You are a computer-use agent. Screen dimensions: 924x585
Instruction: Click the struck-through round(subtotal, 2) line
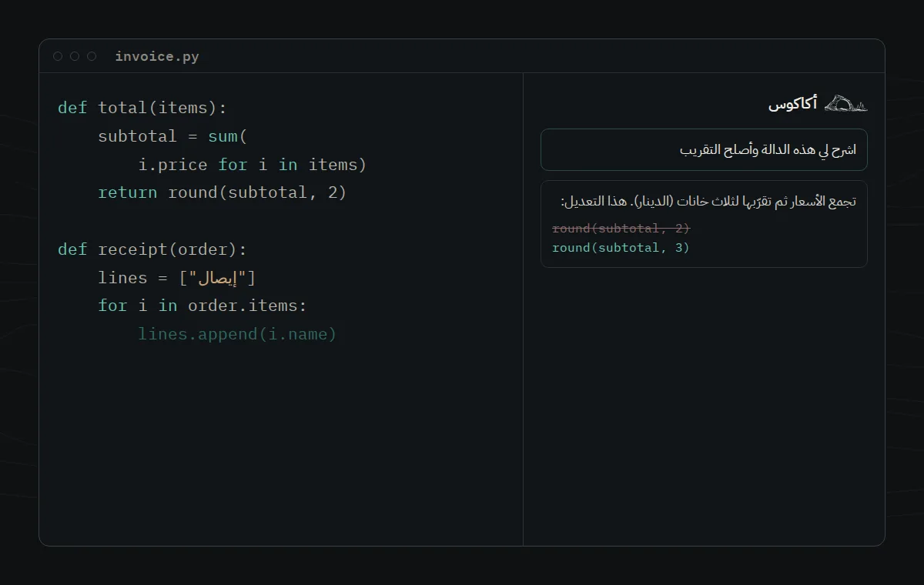click(621, 229)
